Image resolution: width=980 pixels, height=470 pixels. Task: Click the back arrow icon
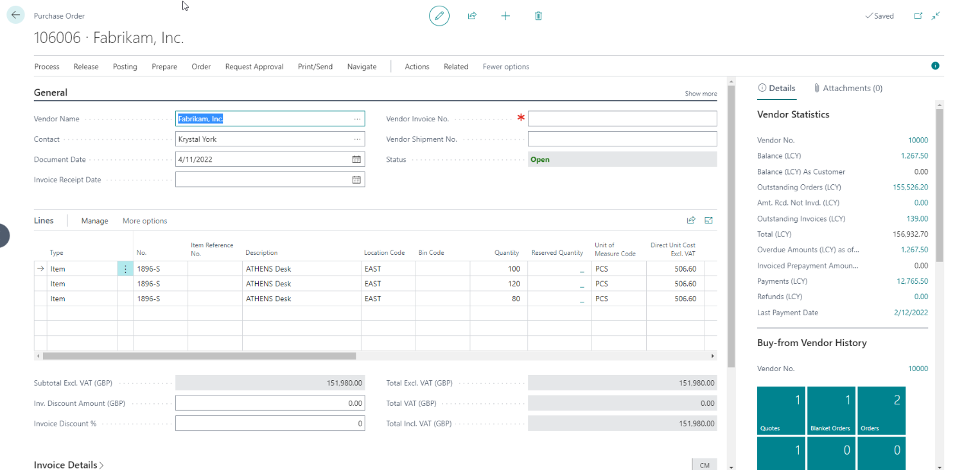15,15
